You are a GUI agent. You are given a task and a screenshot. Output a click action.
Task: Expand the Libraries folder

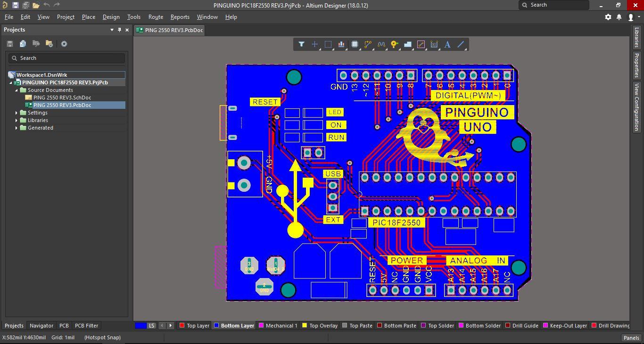(x=17, y=120)
